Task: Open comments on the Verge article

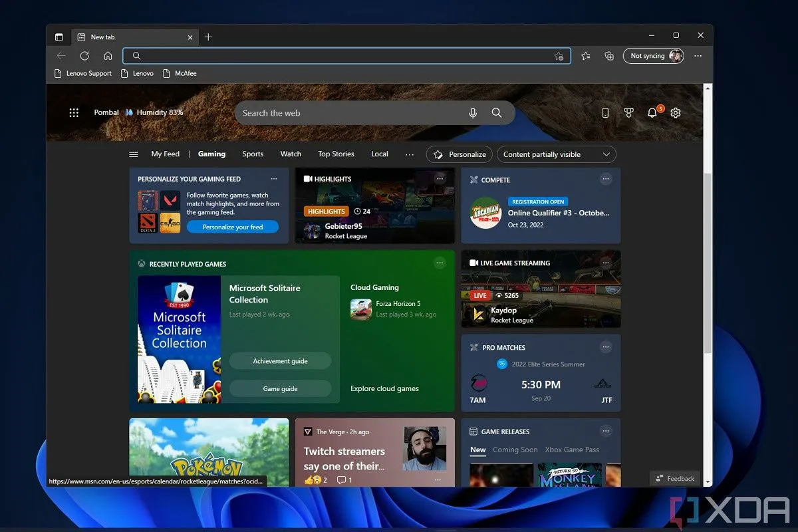Action: point(344,479)
